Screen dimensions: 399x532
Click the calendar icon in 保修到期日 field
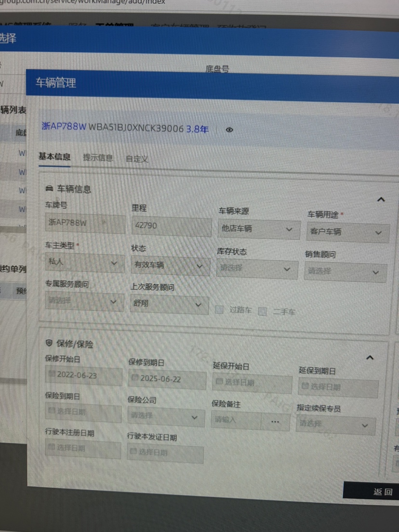point(134,378)
